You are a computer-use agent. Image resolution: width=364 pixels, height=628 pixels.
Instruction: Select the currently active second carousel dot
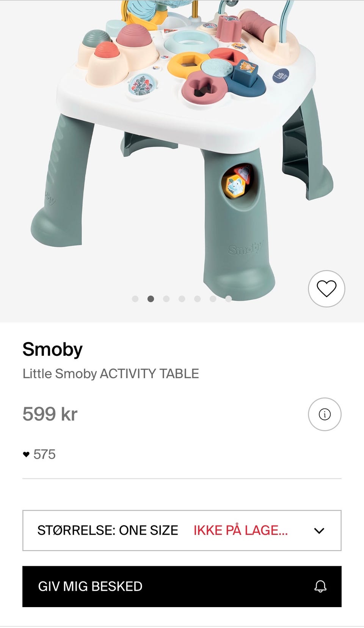pos(151,299)
